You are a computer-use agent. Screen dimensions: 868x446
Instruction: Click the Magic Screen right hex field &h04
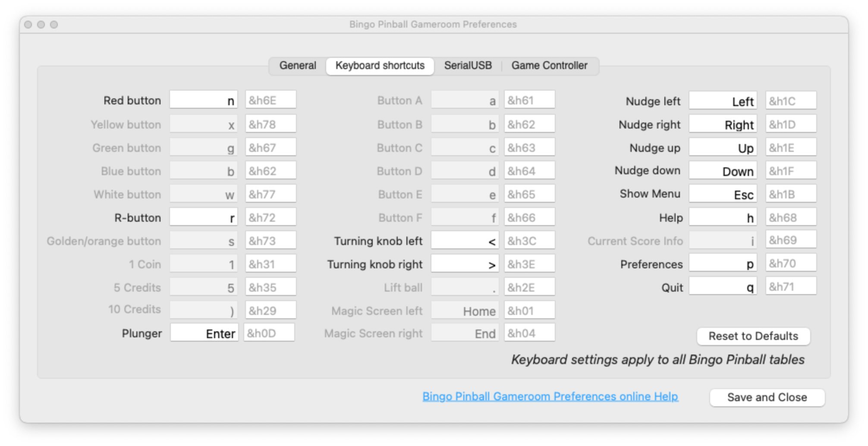pyautogui.click(x=529, y=333)
